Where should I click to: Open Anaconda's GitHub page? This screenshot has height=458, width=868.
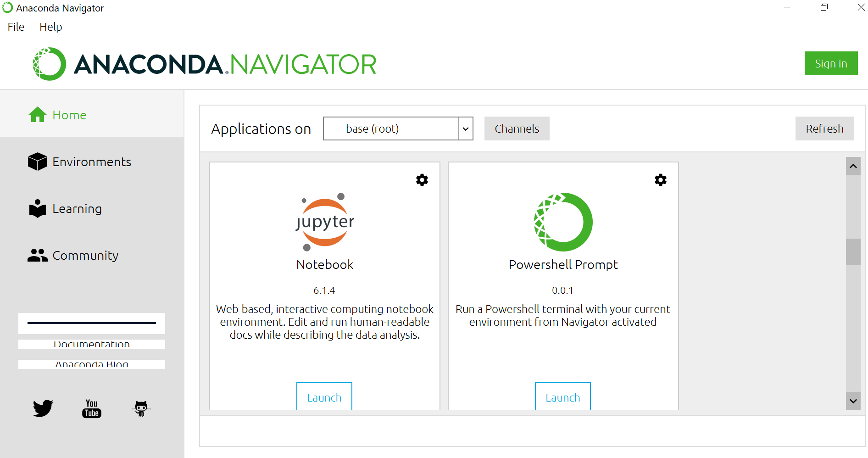tap(141, 408)
